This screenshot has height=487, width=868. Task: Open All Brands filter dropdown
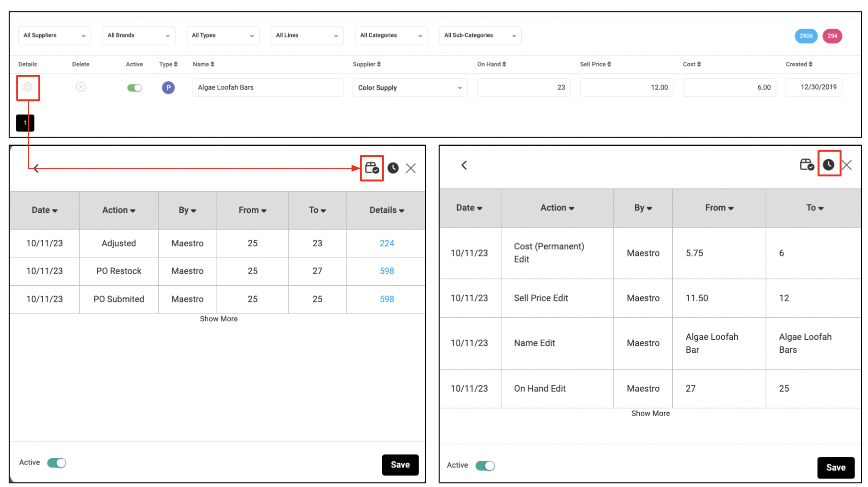pos(139,35)
